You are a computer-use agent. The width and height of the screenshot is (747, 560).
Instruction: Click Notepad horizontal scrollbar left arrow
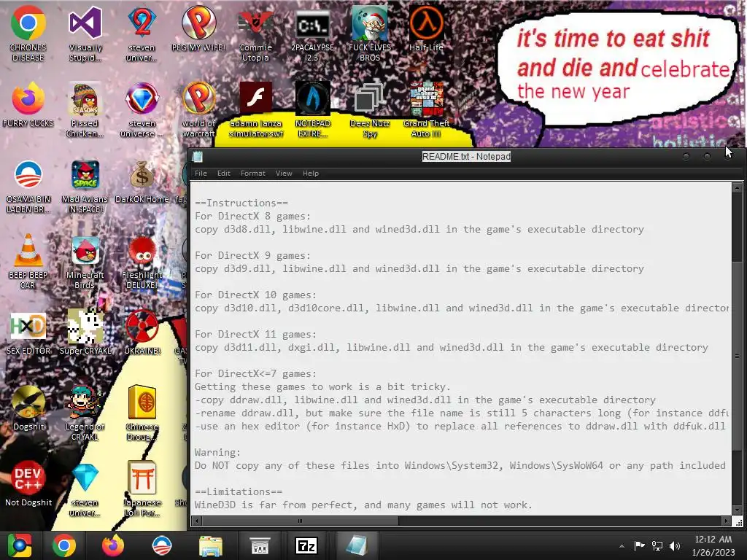point(197,521)
